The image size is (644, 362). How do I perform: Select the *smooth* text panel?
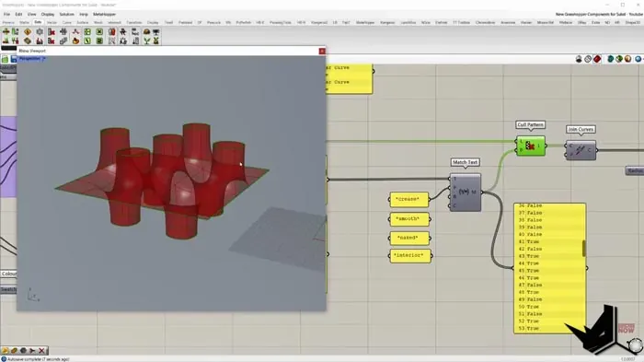(409, 219)
